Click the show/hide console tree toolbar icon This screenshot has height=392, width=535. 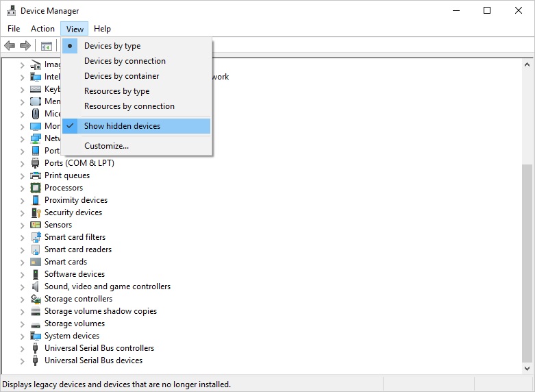pos(47,46)
